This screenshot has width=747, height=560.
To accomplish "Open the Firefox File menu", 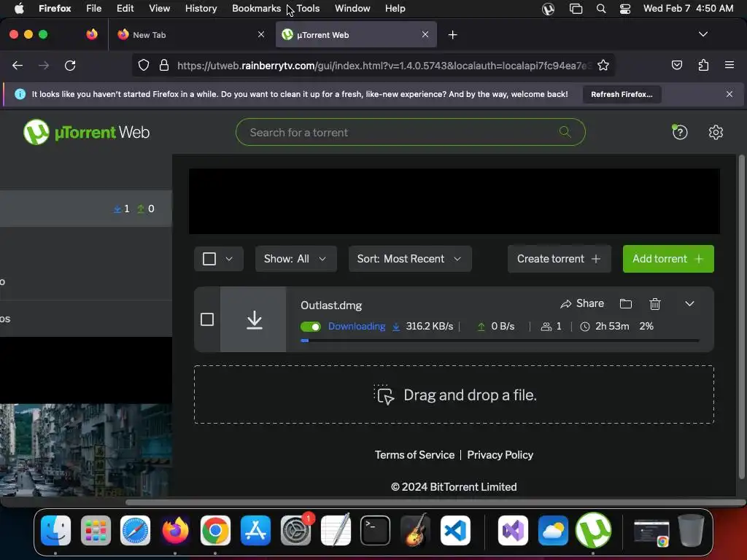I will [x=93, y=9].
